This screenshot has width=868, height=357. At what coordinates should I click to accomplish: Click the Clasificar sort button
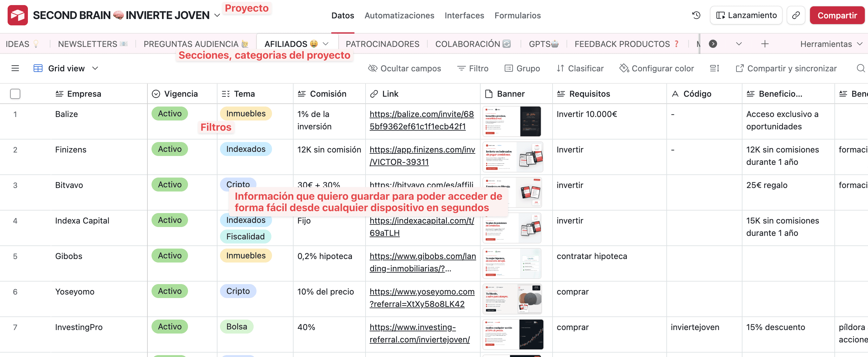point(580,68)
